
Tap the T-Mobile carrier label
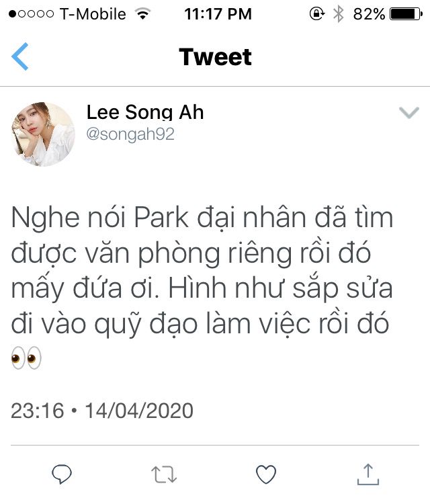[x=93, y=14]
